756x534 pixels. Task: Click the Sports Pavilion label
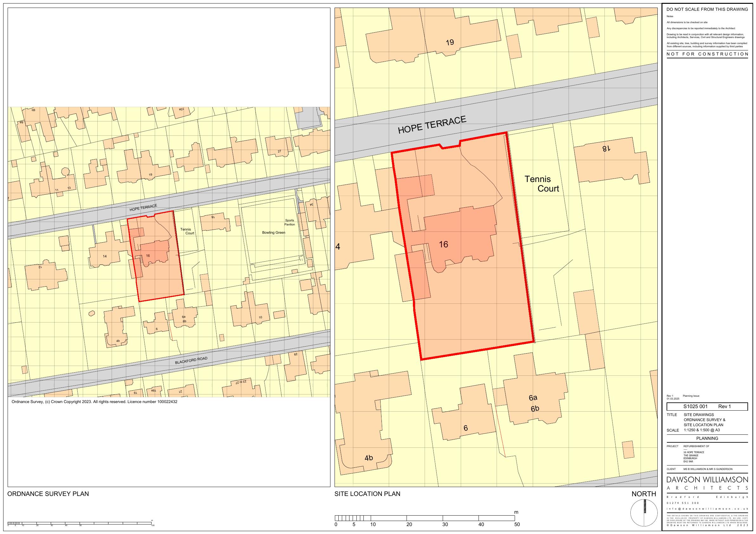290,223
